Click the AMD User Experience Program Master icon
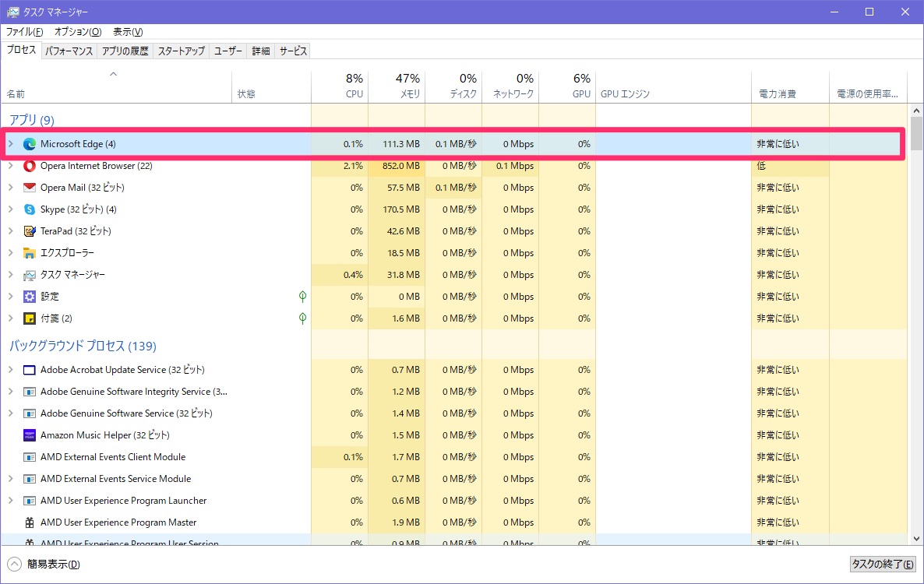Screen dimensions: 924x584 pos(30,522)
